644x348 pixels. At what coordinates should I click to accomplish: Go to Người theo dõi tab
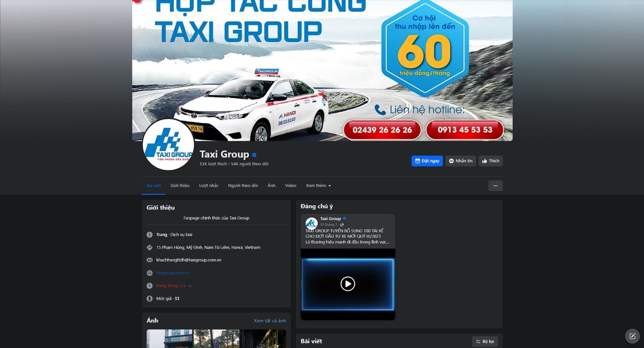click(243, 185)
